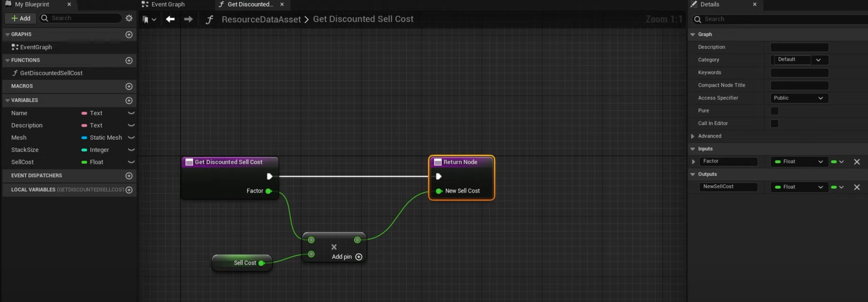Select the GetDiscountedSellCost function
The height and width of the screenshot is (302, 868).
point(51,73)
